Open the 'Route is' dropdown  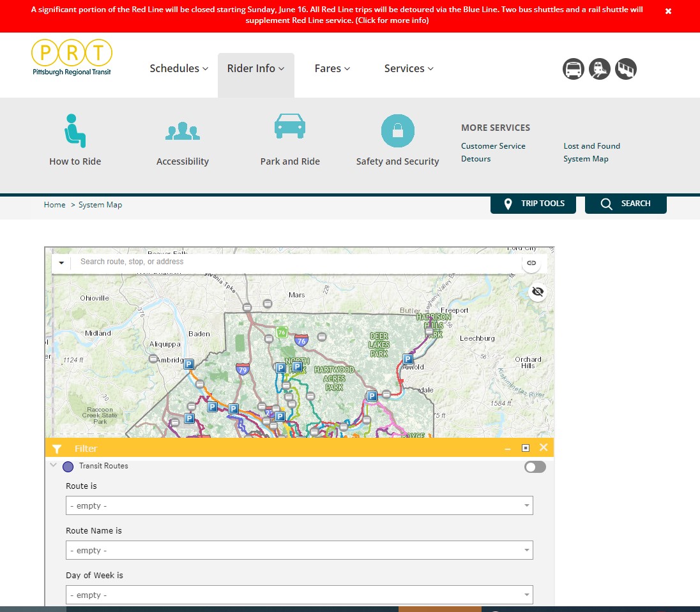click(x=298, y=505)
